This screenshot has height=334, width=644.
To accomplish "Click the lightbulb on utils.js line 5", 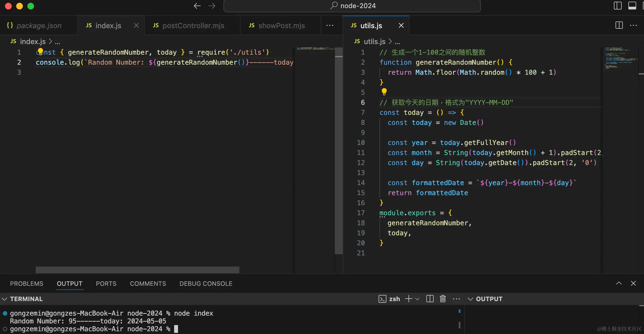I will point(384,92).
